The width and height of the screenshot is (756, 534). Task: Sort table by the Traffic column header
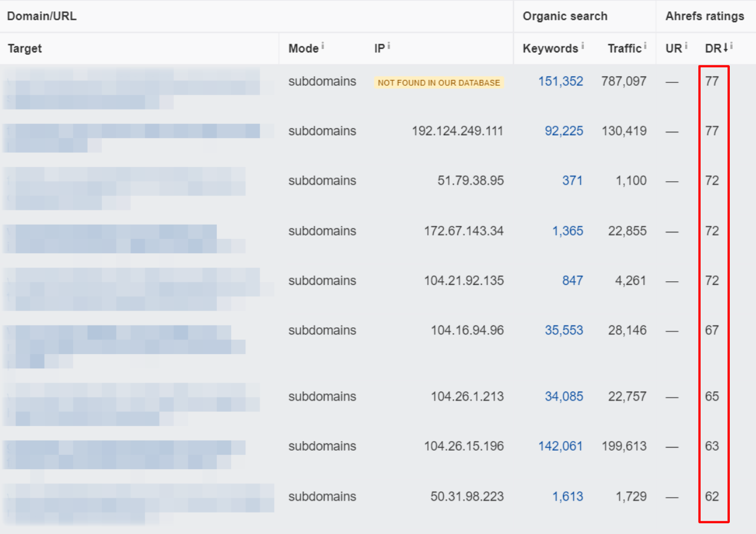click(x=624, y=48)
